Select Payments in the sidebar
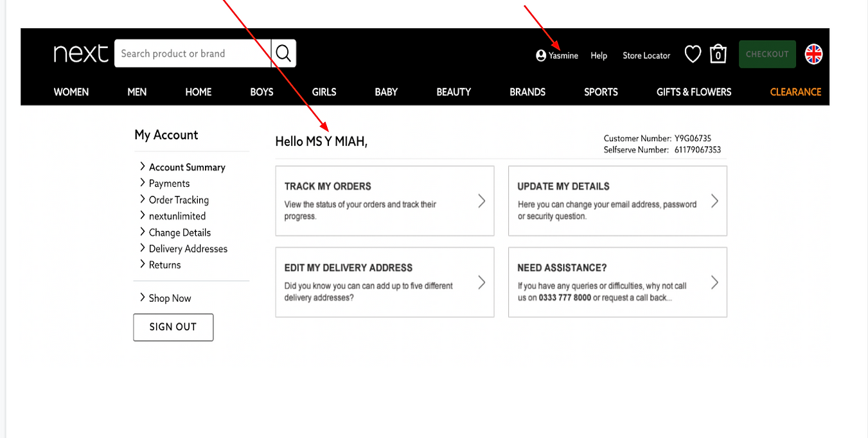 pyautogui.click(x=169, y=184)
